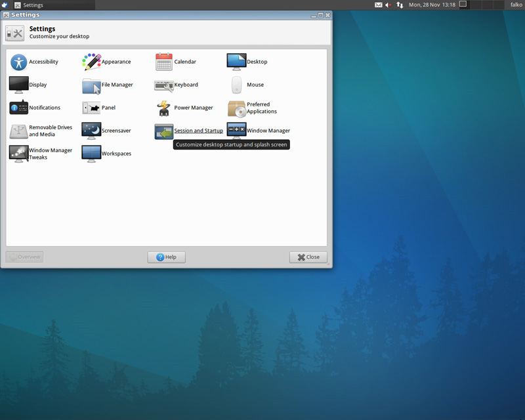This screenshot has height=420, width=525.
Task: Open Appearance settings
Action: click(91, 62)
